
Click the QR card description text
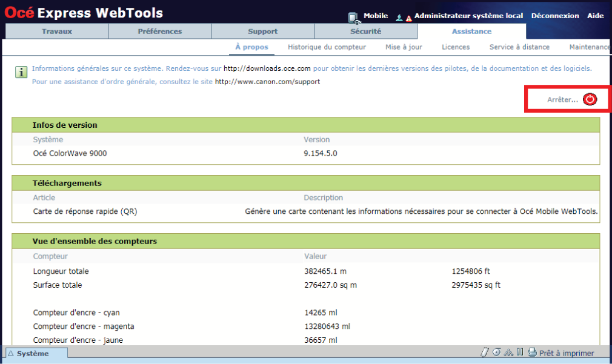(421, 211)
